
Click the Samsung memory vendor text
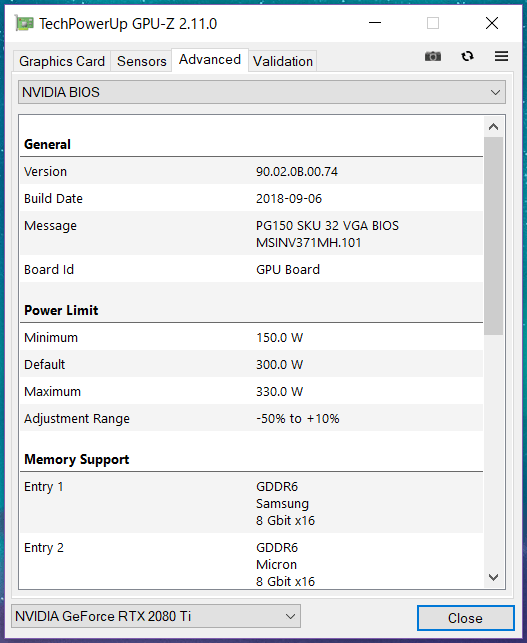(283, 504)
